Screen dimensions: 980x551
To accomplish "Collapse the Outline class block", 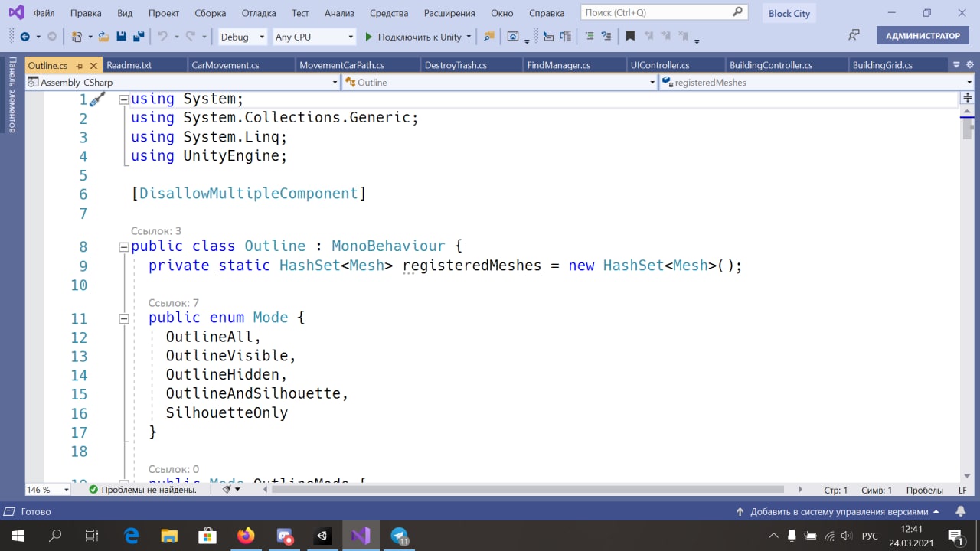I will click(123, 247).
